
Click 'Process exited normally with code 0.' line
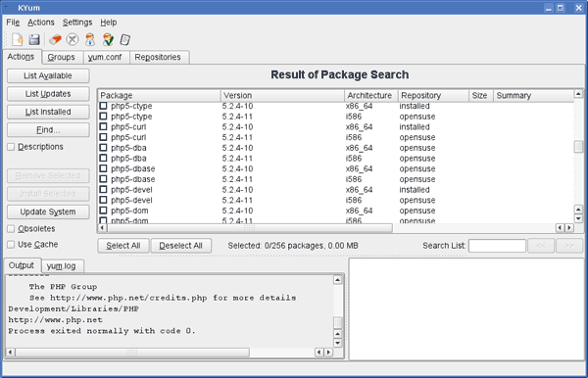102,331
